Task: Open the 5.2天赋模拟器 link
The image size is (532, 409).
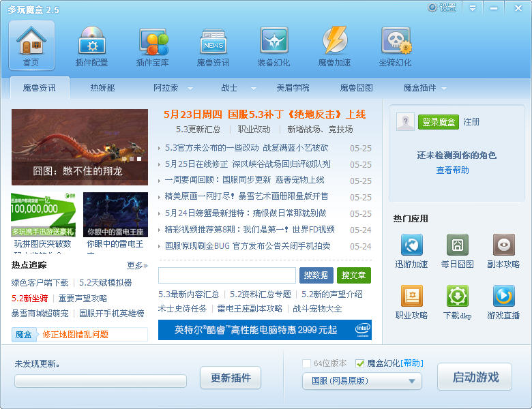Action: tap(106, 282)
